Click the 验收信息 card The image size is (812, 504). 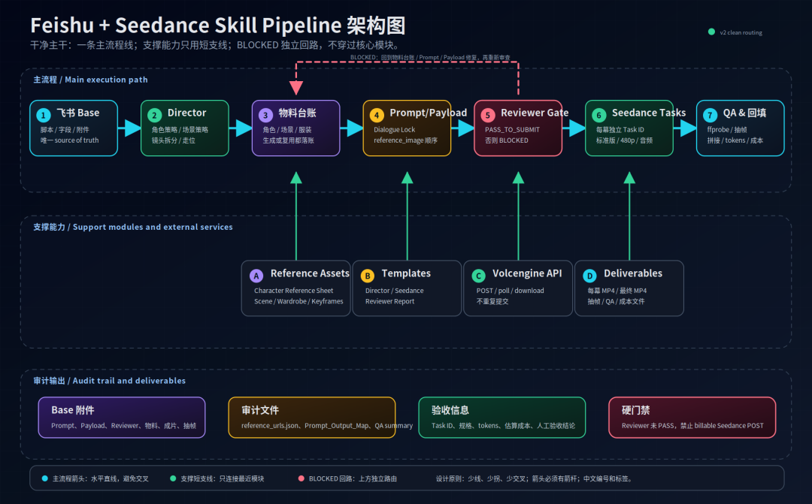[x=501, y=418]
